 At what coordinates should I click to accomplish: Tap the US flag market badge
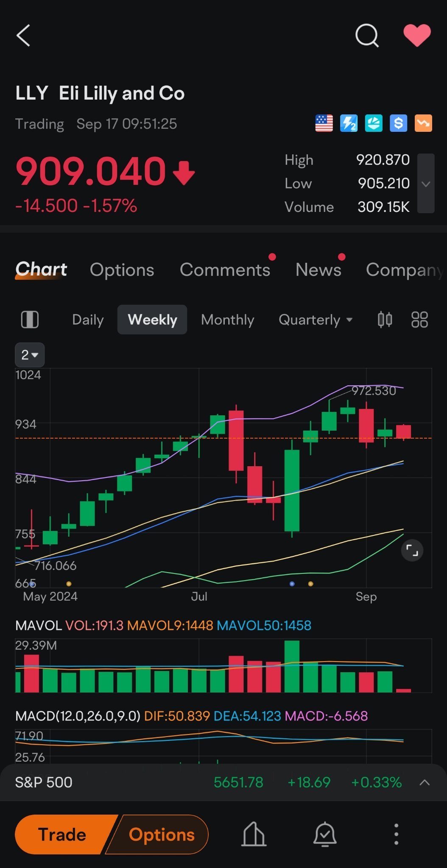(x=324, y=123)
